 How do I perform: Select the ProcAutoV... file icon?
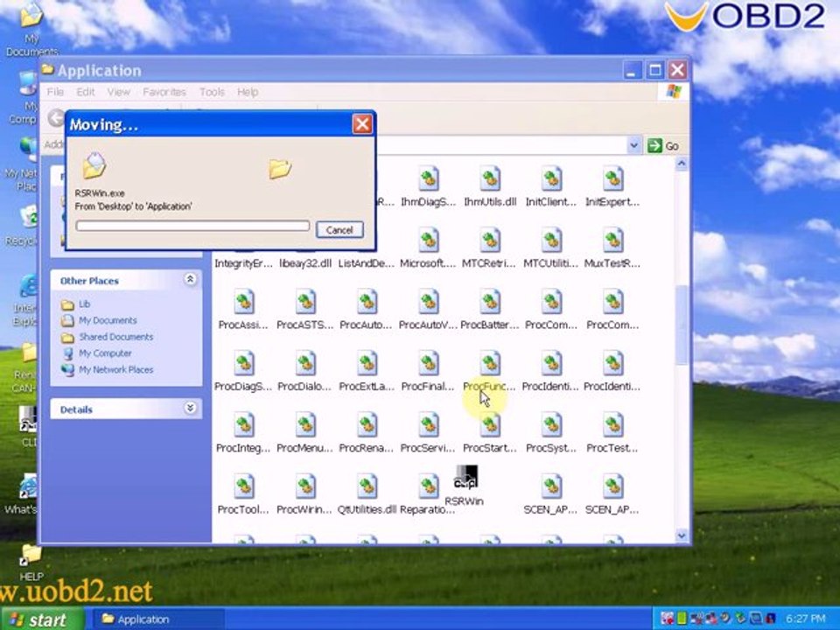click(x=429, y=302)
